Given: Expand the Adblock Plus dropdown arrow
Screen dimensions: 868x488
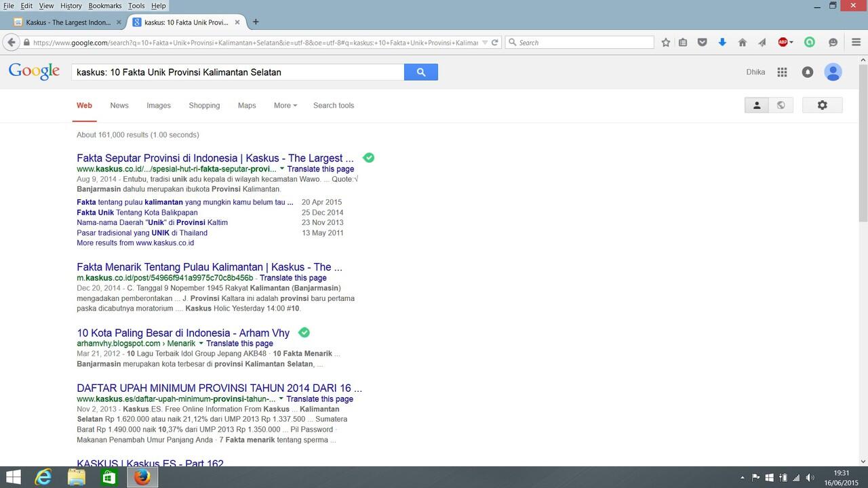Looking at the screenshot, I should tap(791, 42).
